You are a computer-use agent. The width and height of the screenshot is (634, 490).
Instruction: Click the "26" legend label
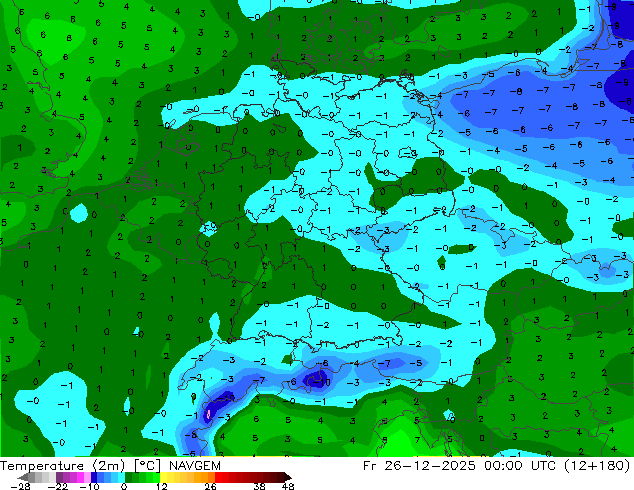click(210, 486)
